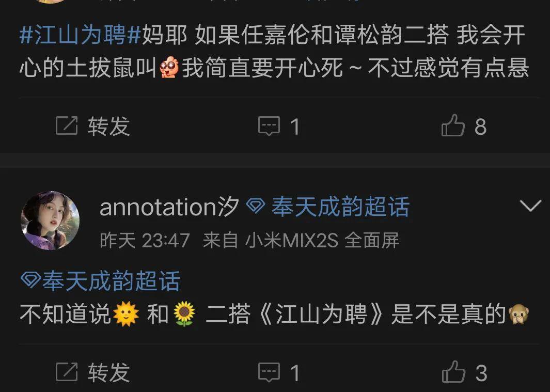Tap the diamond icon beside 奉天成韵超话 header

(256, 206)
